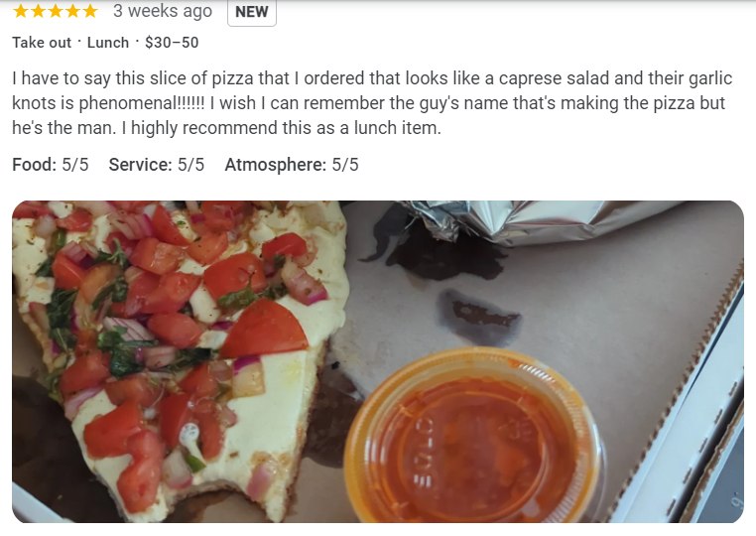756x536 pixels.
Task: Select the 'Take out' label
Action: (42, 43)
